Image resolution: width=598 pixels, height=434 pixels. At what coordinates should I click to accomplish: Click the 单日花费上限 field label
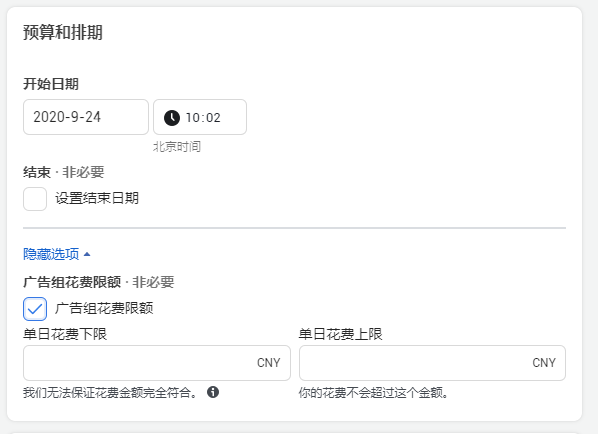[341, 334]
